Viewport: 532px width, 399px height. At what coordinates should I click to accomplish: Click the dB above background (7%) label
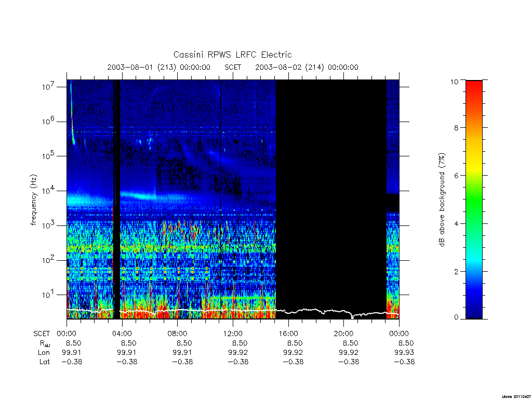pyautogui.click(x=442, y=200)
